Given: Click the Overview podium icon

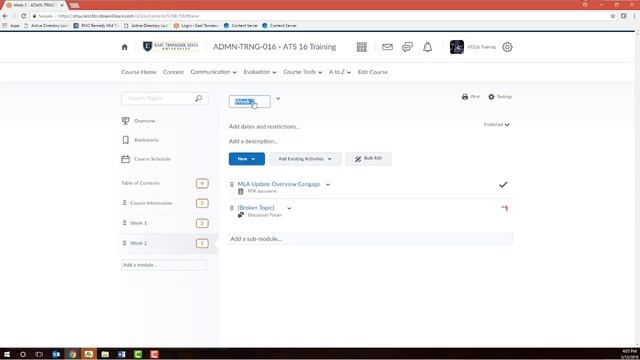Looking at the screenshot, I should (125, 121).
